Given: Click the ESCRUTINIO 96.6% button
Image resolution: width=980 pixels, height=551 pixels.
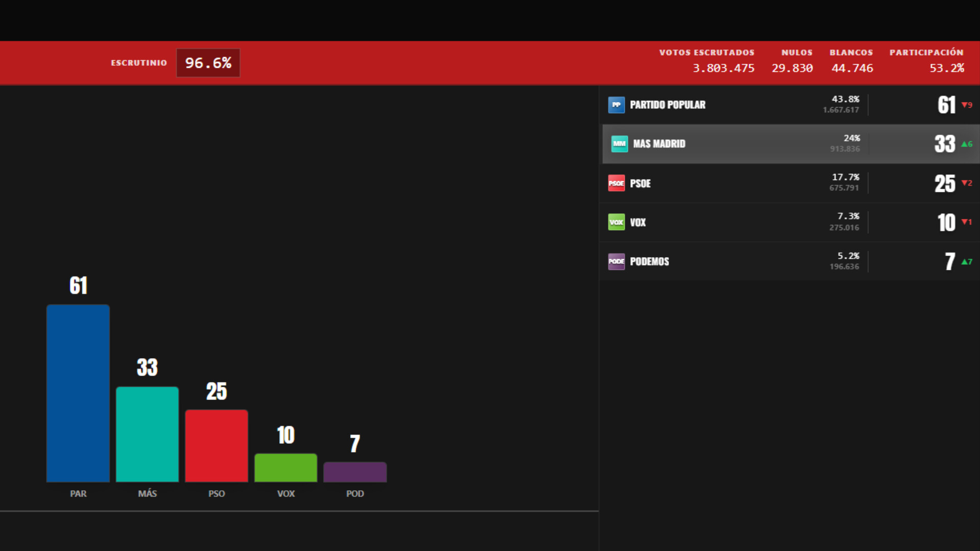Looking at the screenshot, I should pyautogui.click(x=208, y=63).
